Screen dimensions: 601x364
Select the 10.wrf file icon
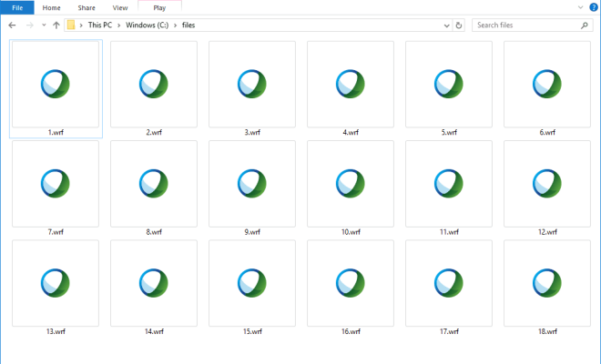(351, 184)
